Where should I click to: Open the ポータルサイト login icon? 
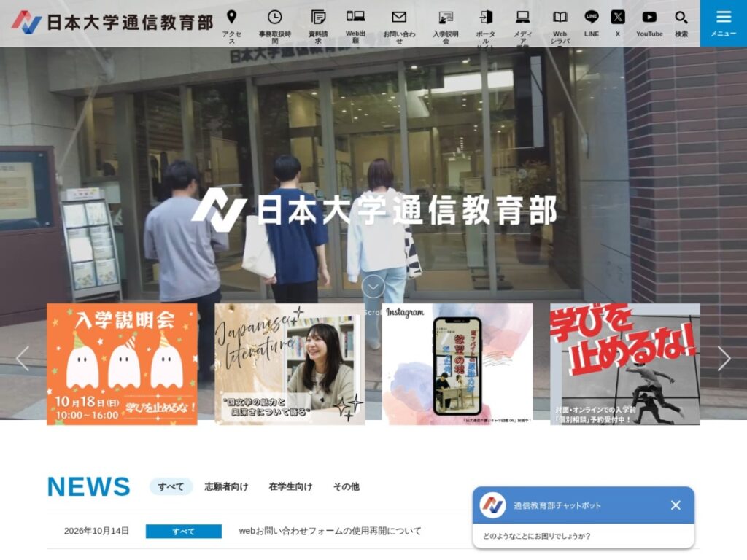[485, 17]
